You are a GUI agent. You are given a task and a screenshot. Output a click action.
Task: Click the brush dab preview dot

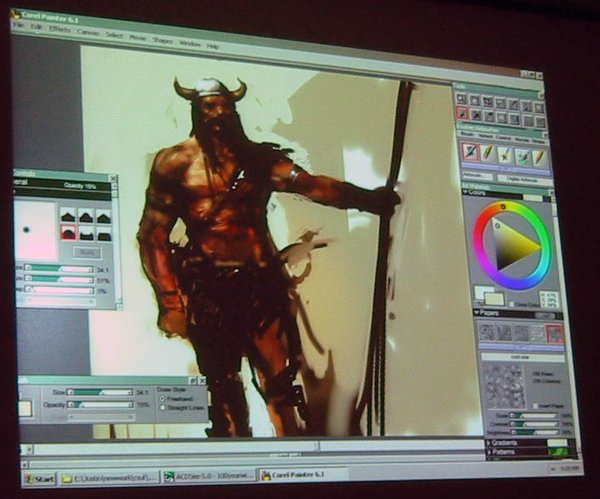click(x=26, y=230)
